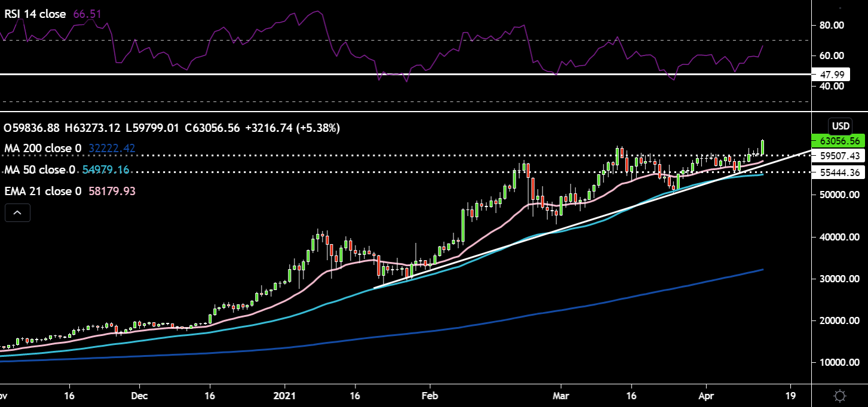Open chart settings gear icon
The height and width of the screenshot is (407, 868).
point(840,396)
